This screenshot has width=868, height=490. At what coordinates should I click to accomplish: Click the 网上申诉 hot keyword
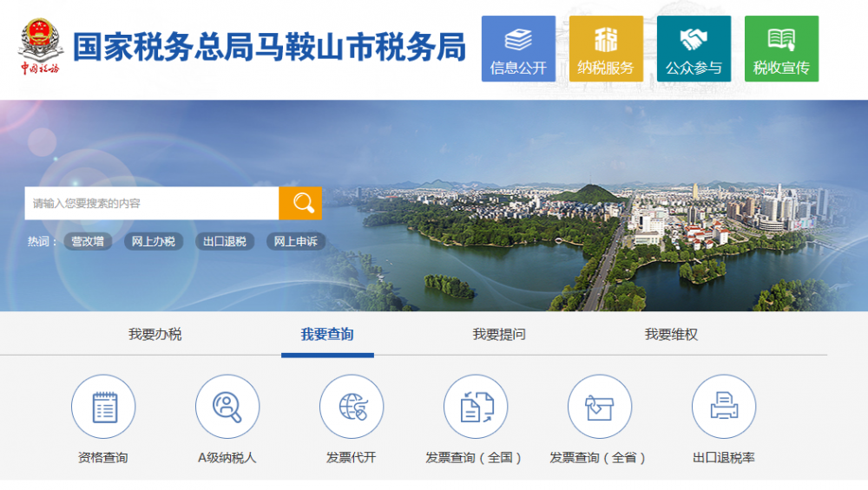(296, 242)
